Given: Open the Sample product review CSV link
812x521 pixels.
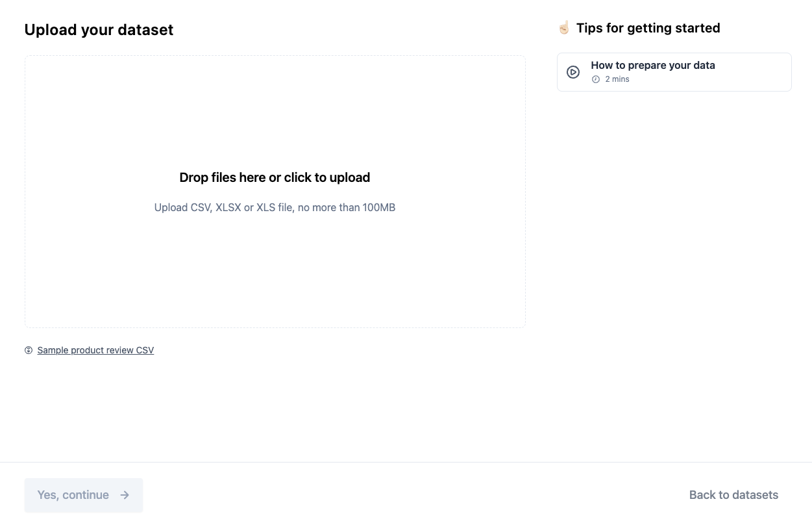Looking at the screenshot, I should [x=95, y=350].
